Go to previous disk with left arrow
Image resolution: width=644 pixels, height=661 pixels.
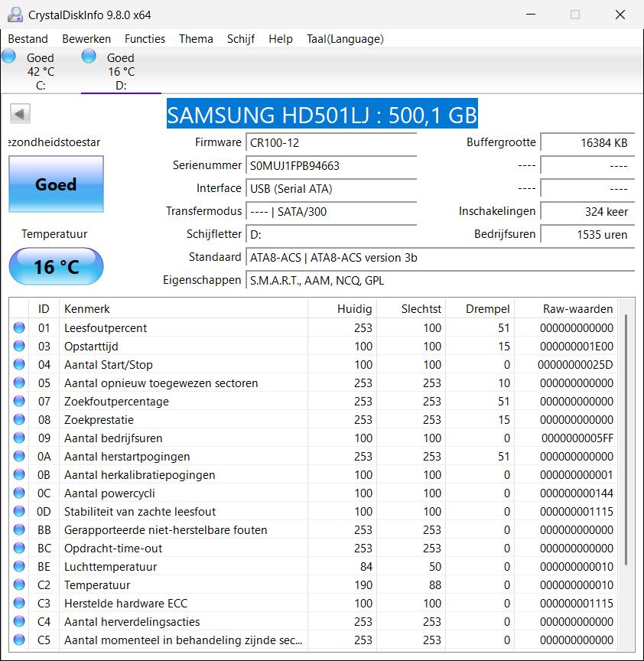click(20, 114)
